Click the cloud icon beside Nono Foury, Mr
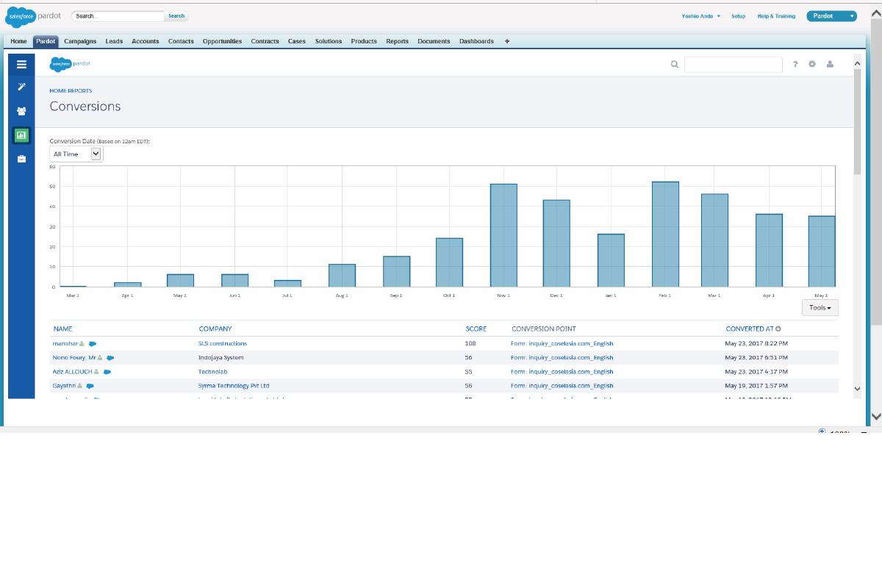 pos(110,357)
